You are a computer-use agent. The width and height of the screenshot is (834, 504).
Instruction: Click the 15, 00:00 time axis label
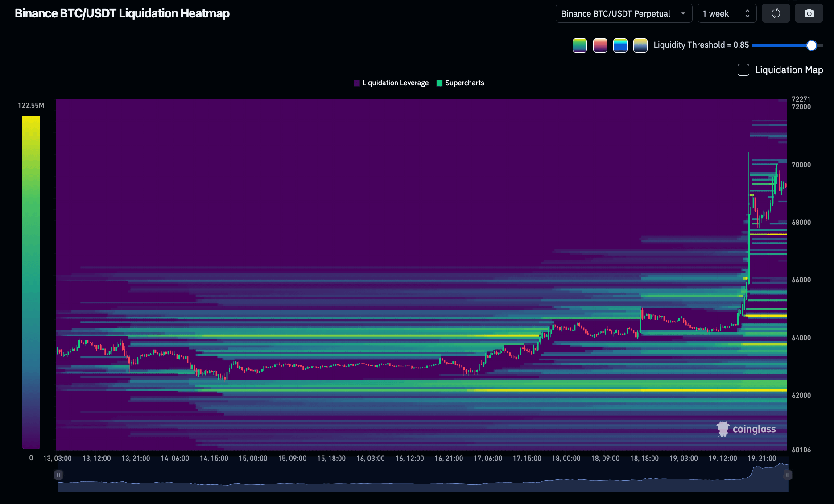point(253,459)
